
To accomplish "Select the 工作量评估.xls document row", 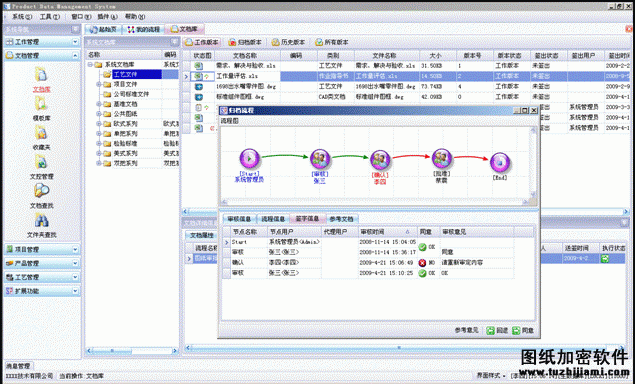I will (x=410, y=76).
